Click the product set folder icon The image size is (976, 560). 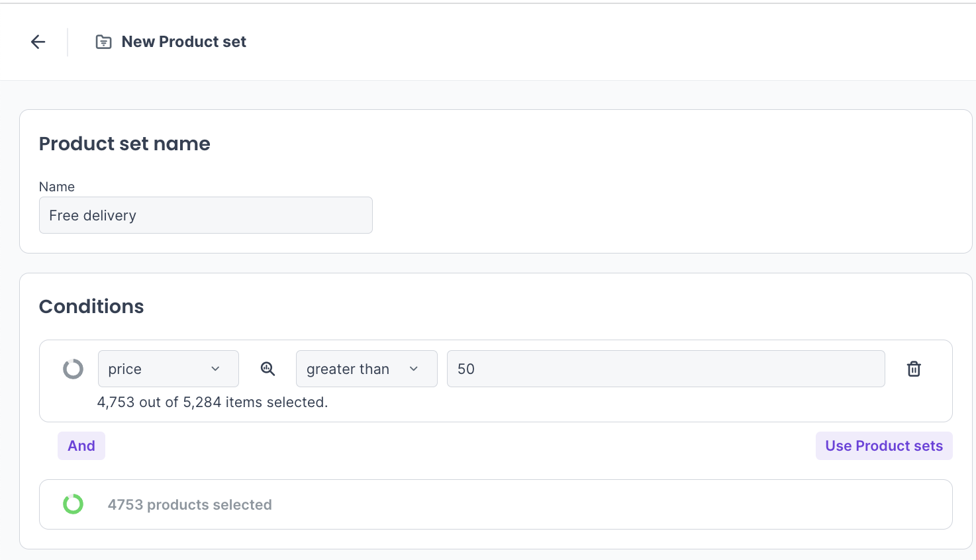pyautogui.click(x=104, y=42)
